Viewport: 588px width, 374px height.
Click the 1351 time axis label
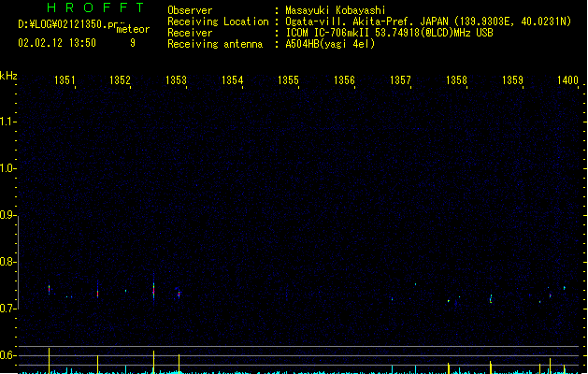tap(65, 79)
